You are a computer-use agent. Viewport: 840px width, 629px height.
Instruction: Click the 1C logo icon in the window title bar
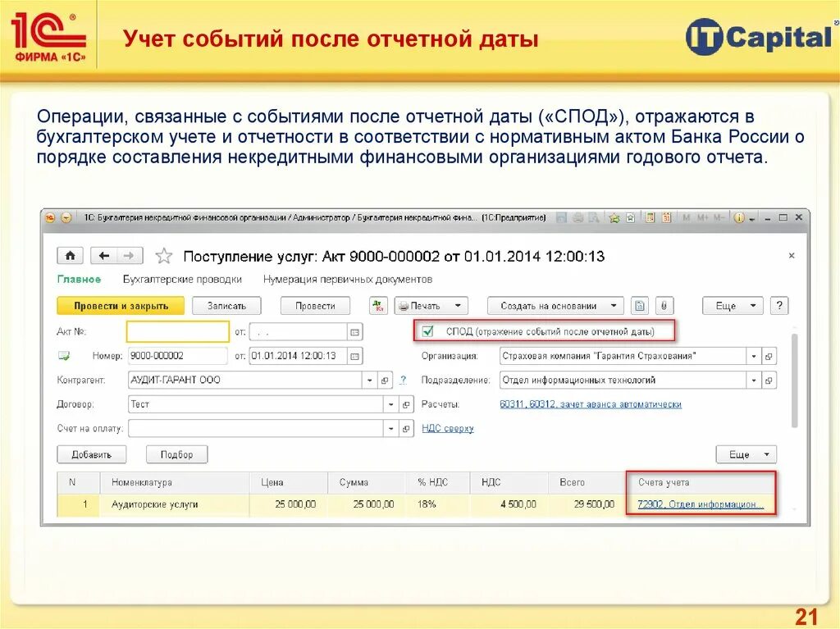(50, 218)
